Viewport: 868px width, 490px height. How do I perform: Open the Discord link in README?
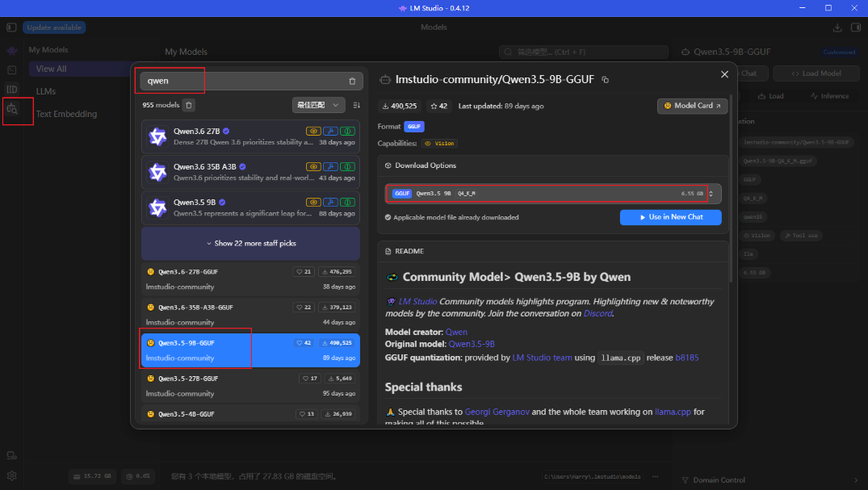(598, 313)
